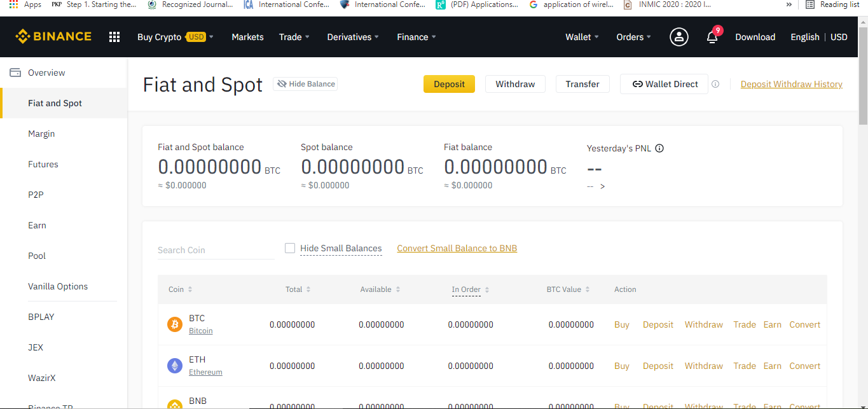Sort table by Total column
The height and width of the screenshot is (409, 868).
click(298, 289)
